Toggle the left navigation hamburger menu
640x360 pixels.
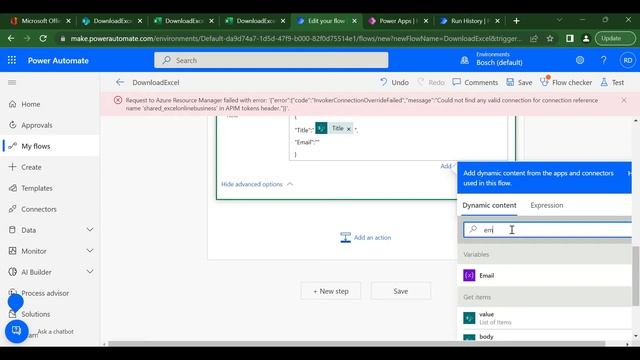pos(12,82)
